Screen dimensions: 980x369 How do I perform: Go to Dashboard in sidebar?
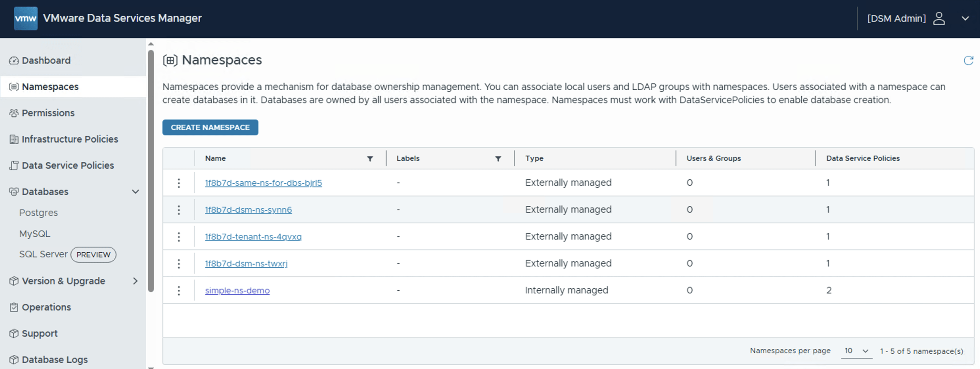(x=46, y=60)
